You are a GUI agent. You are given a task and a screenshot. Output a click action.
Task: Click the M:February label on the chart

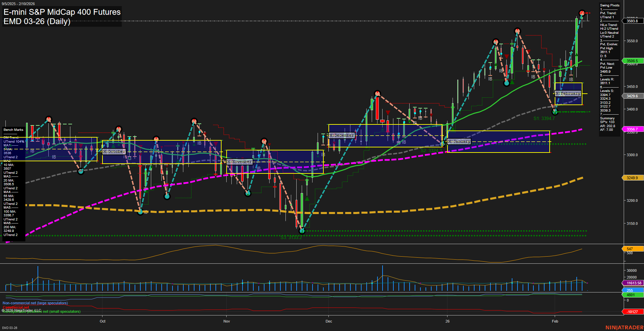pos(569,93)
